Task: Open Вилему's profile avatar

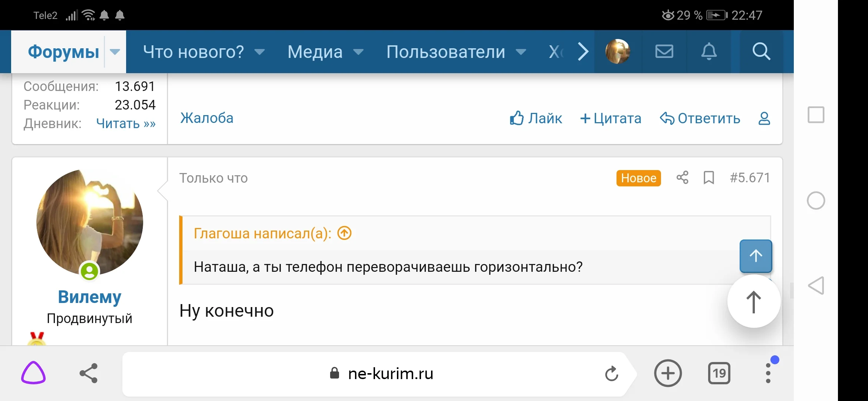Action: pyautogui.click(x=90, y=222)
